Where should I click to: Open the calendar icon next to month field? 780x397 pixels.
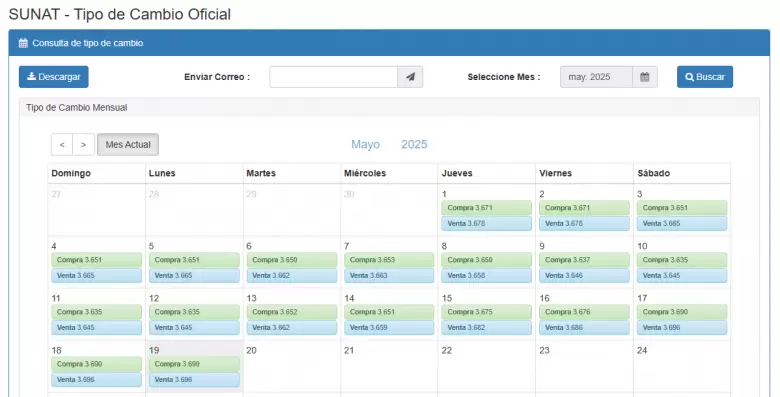[x=645, y=77]
